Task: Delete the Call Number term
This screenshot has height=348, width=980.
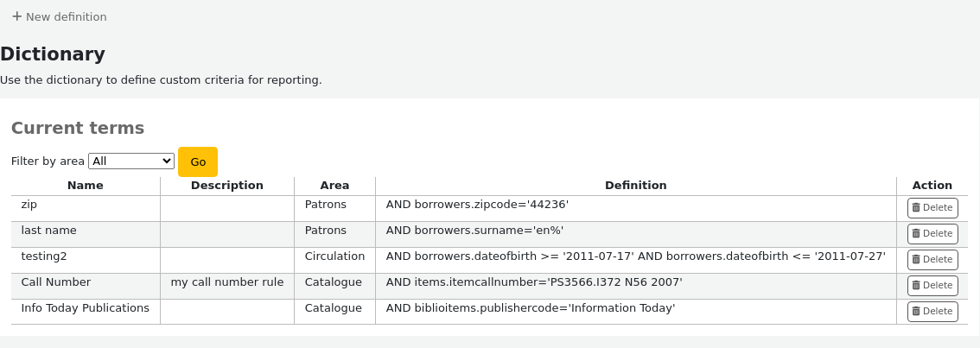Action: point(932,286)
